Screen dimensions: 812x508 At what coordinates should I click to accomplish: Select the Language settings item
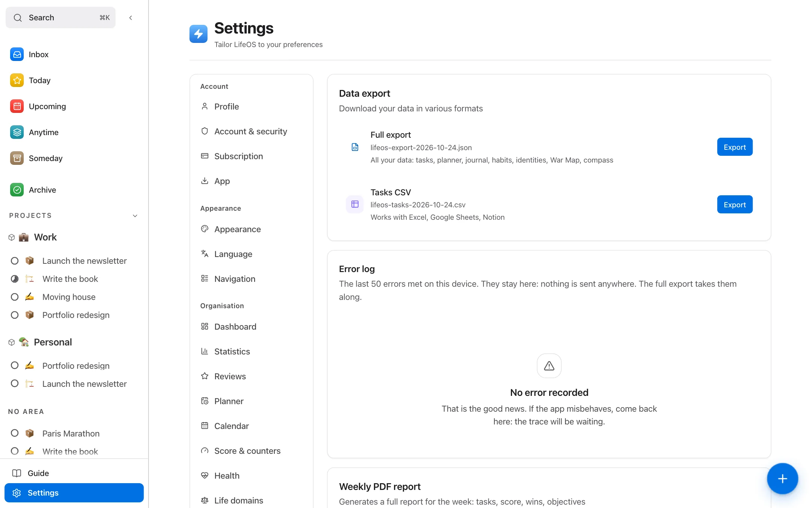[x=251, y=254]
